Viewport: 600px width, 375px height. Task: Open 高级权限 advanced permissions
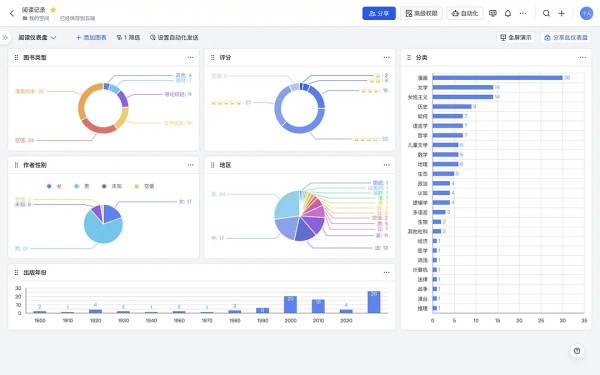point(421,13)
